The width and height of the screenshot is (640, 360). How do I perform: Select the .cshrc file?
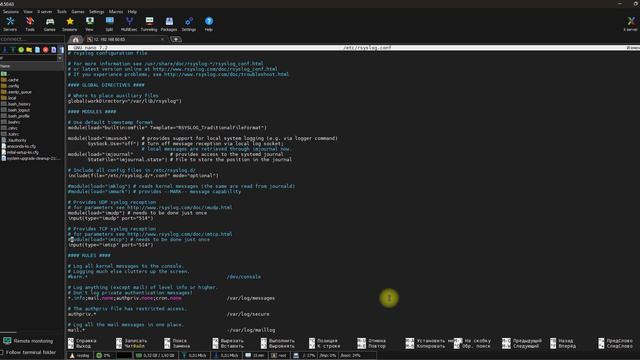(9, 128)
